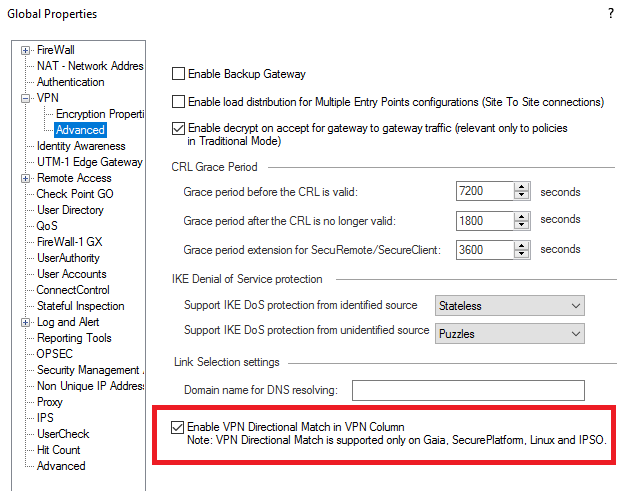Open the unidentified source Puzzles dropdown

(509, 334)
